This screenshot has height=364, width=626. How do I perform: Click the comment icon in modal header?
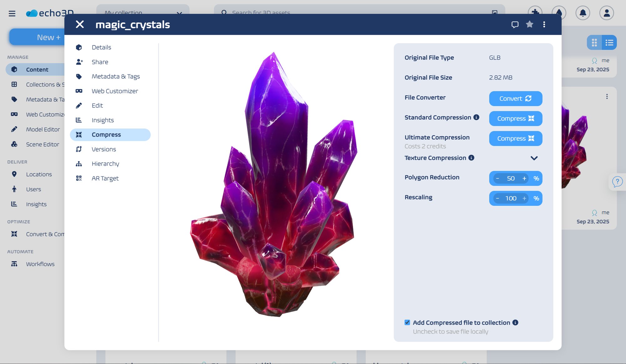click(515, 24)
